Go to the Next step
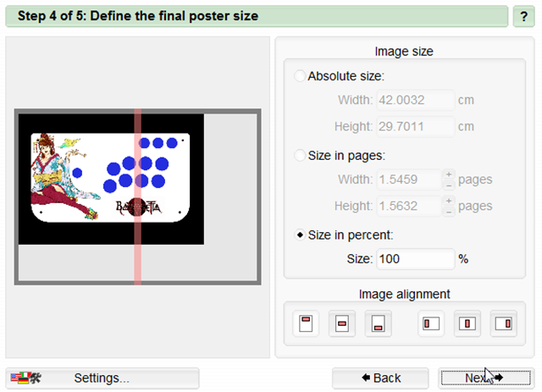542x392 pixels. coord(485,378)
